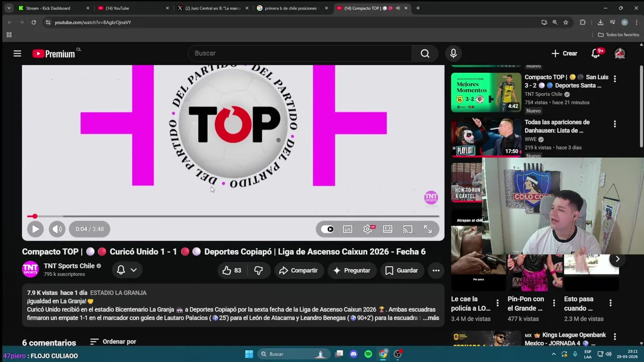The width and height of the screenshot is (644, 362).
Task: Bookmark this page with star
Action: (566, 22)
